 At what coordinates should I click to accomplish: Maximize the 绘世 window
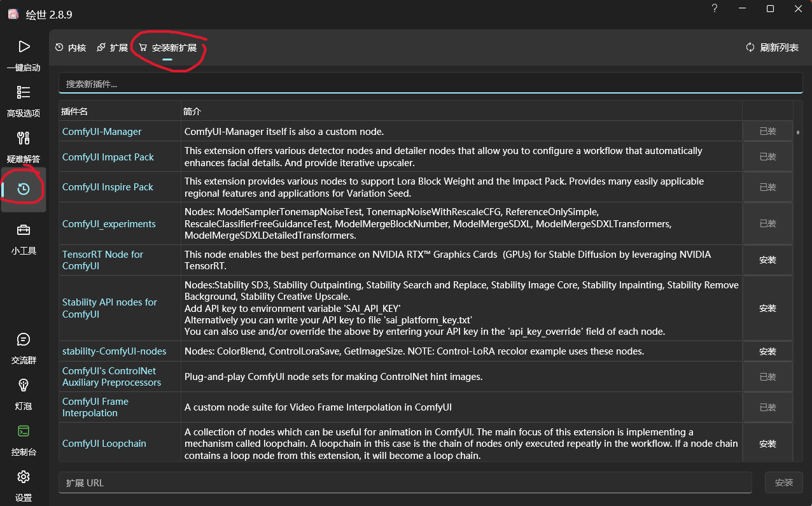pyautogui.click(x=770, y=8)
